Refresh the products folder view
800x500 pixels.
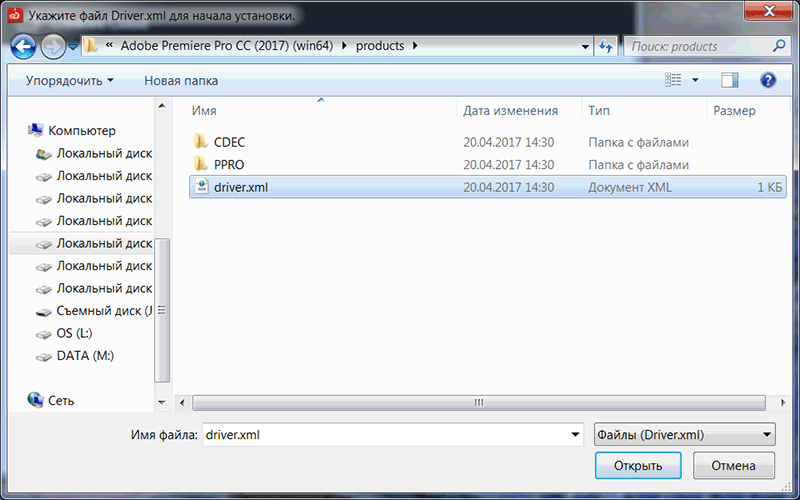(x=606, y=46)
